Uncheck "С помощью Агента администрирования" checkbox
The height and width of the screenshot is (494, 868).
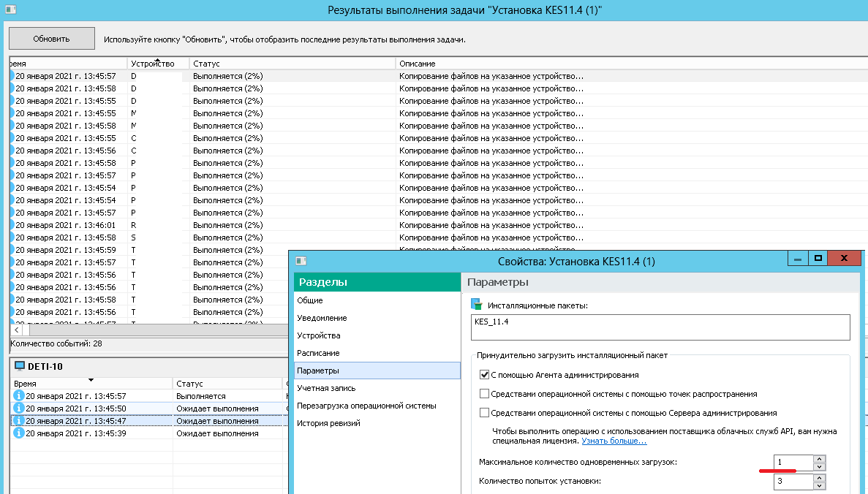(x=484, y=375)
